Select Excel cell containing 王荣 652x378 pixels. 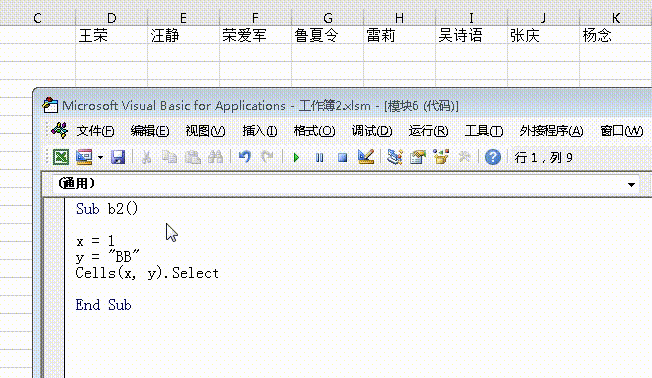(111, 35)
